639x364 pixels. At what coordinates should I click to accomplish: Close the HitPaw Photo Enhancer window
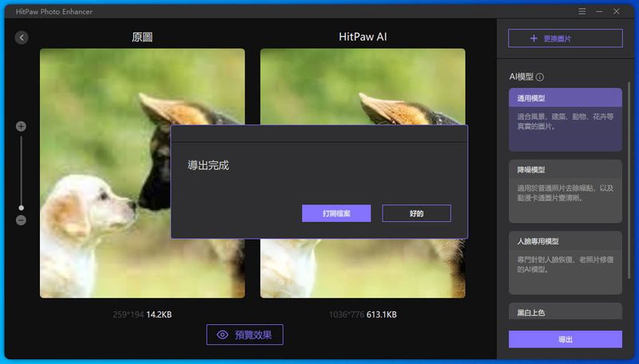pos(616,11)
